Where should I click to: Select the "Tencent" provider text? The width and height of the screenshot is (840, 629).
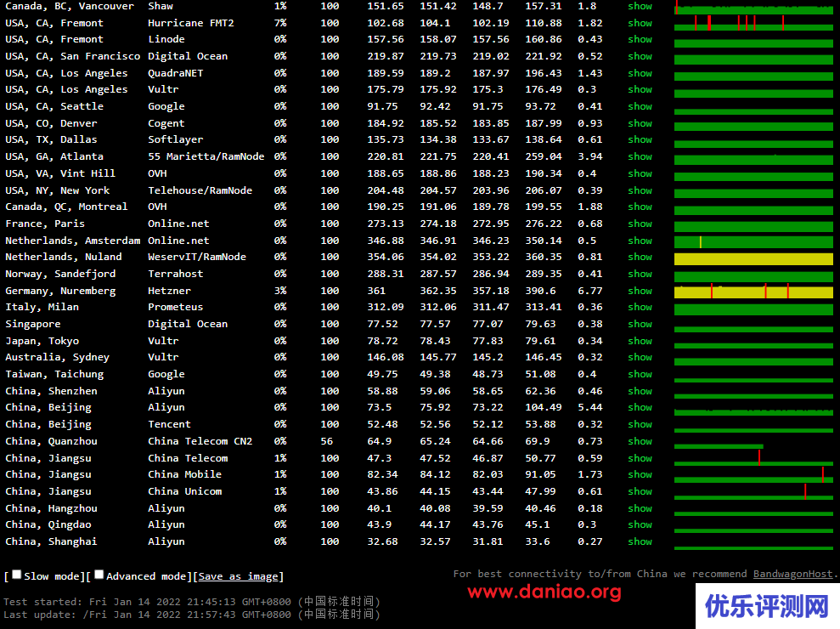(169, 424)
